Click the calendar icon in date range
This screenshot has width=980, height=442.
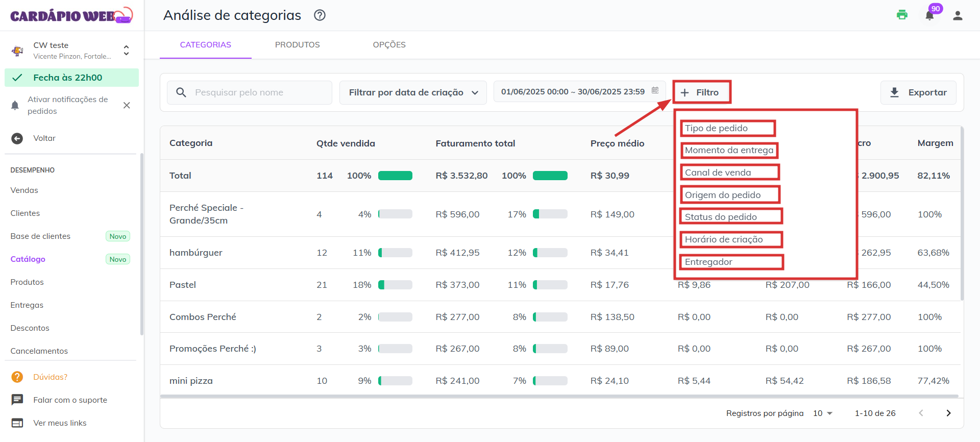[655, 91]
